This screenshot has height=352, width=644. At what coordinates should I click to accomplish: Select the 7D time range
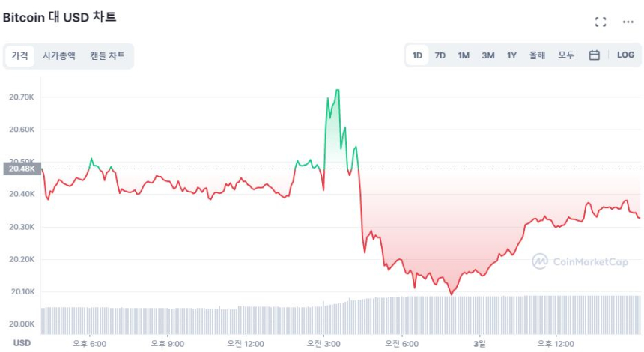[x=440, y=55]
